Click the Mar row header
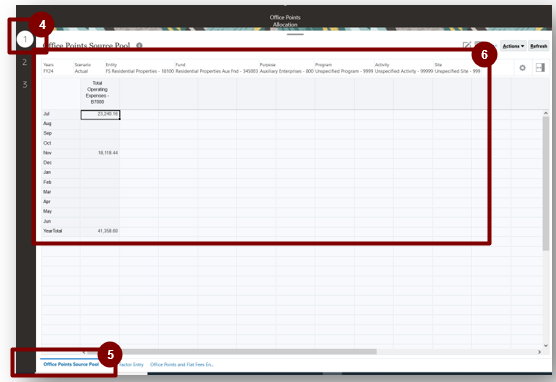Image resolution: width=556 pixels, height=382 pixels. pos(61,192)
